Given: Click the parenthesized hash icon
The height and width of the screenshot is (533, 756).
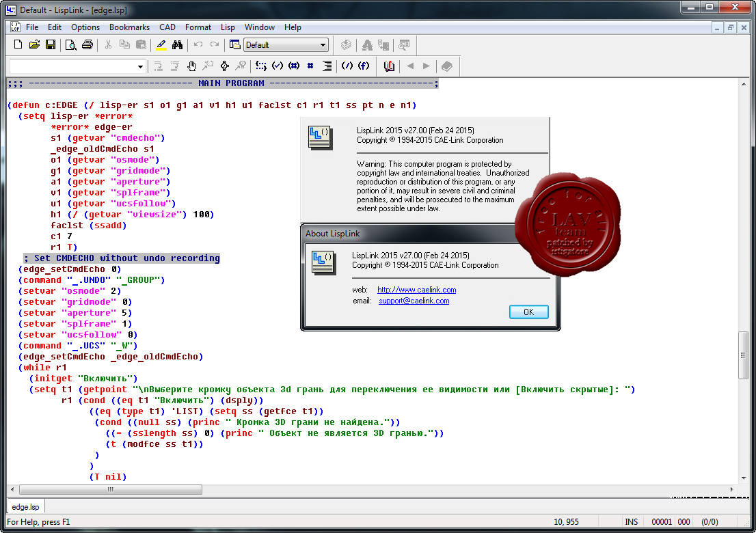Looking at the screenshot, I should coord(294,66).
